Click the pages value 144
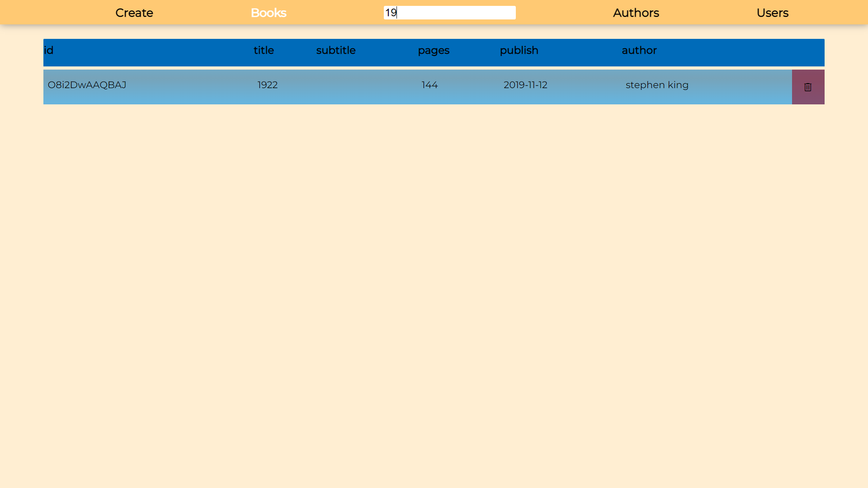 click(x=429, y=85)
